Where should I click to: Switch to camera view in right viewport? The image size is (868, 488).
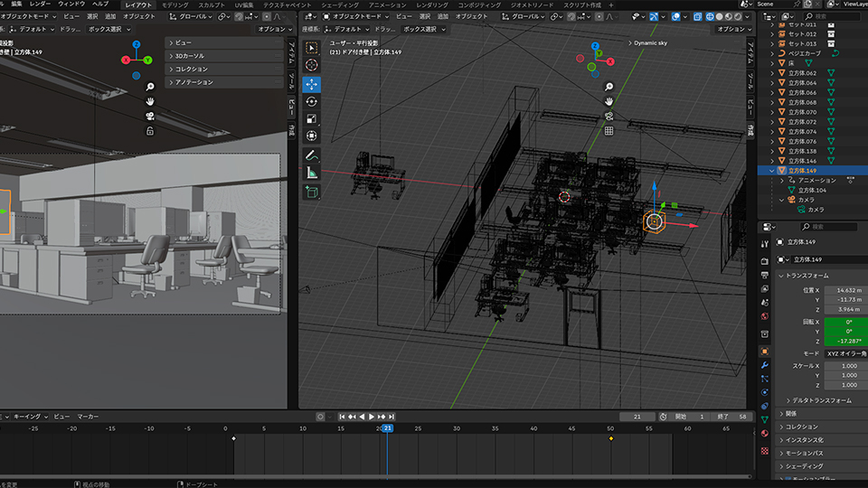609,117
